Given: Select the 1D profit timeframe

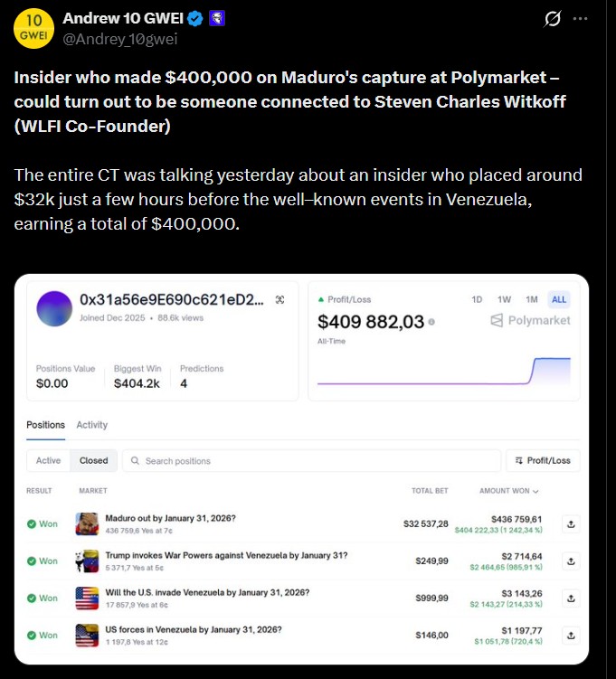Looking at the screenshot, I should [477, 299].
